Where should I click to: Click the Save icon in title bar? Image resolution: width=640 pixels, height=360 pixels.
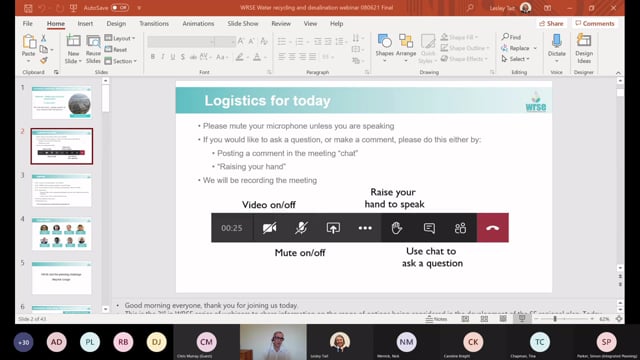coord(28,8)
